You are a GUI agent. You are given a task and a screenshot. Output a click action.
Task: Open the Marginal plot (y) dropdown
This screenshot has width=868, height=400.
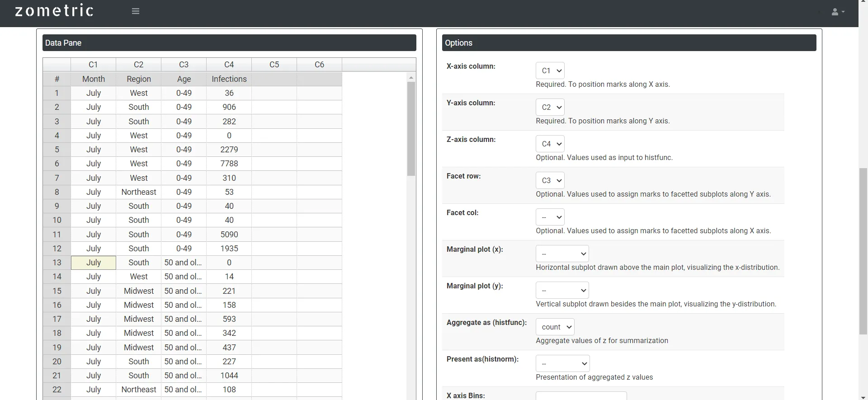pos(562,290)
